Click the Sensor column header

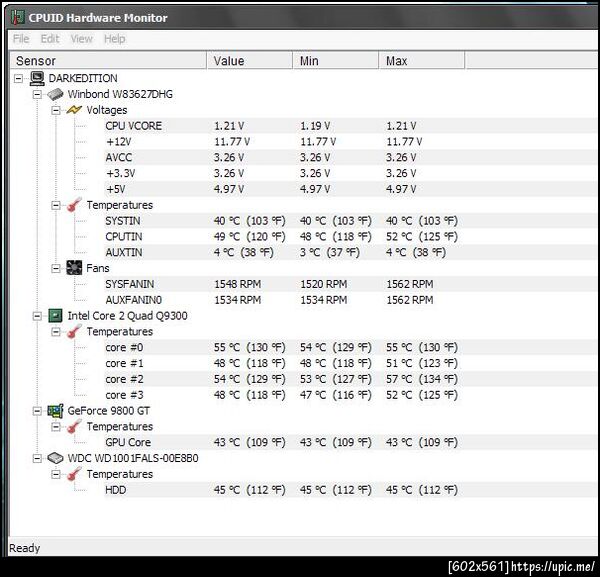(x=108, y=61)
